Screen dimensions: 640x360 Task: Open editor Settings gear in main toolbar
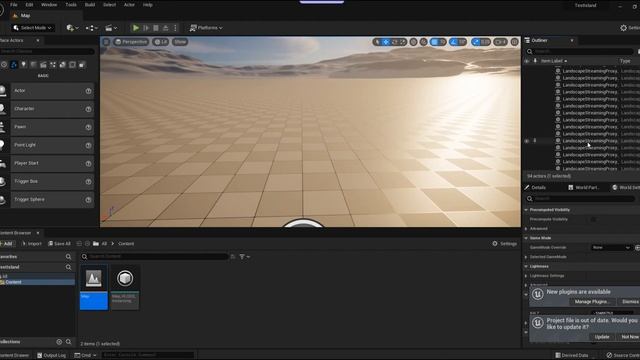[x=629, y=28]
